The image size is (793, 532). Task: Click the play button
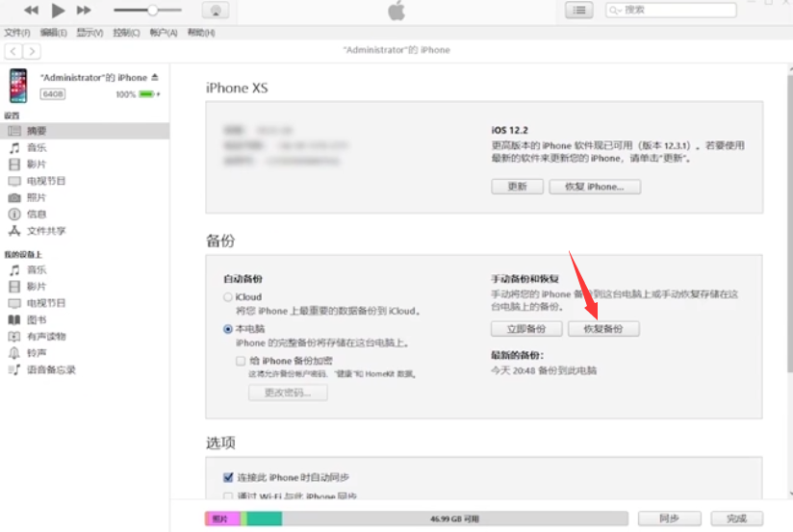(58, 10)
